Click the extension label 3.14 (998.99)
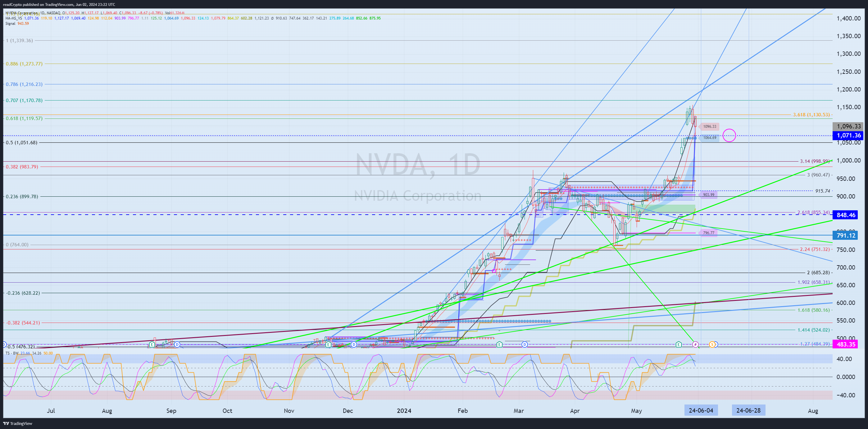 click(815, 161)
